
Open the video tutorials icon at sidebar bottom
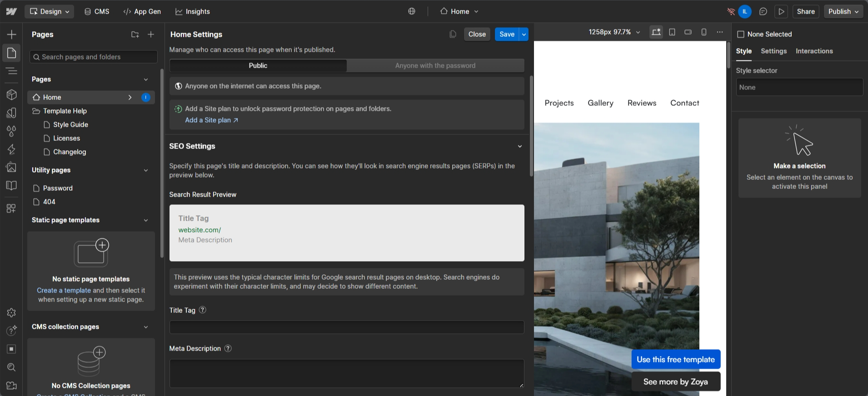point(12,386)
